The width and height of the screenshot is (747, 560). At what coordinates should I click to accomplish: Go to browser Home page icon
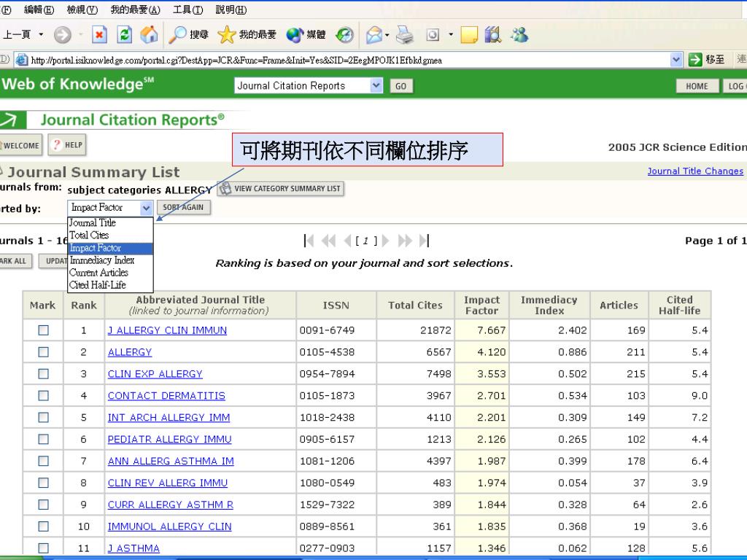point(149,35)
